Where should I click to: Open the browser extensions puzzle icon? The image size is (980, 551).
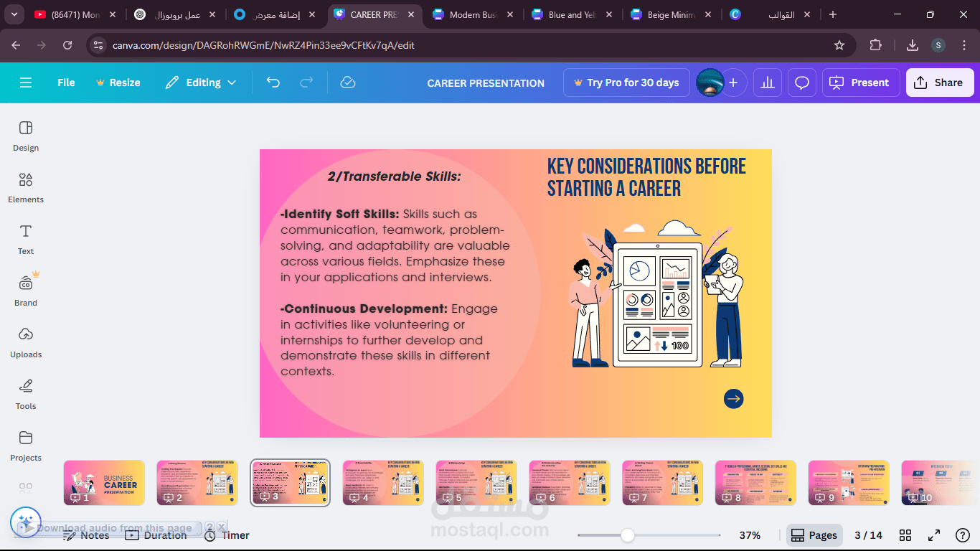pyautogui.click(x=875, y=45)
